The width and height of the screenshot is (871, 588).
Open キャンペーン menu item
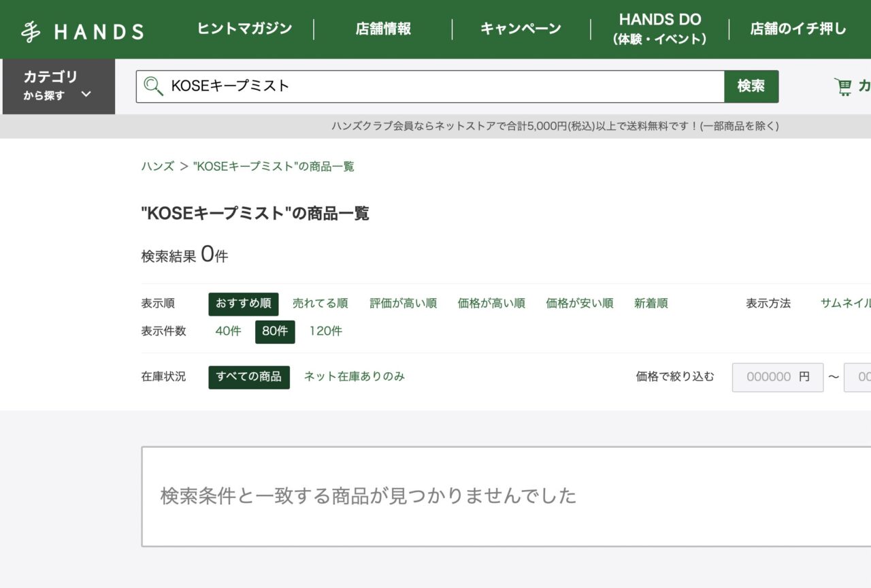point(521,29)
